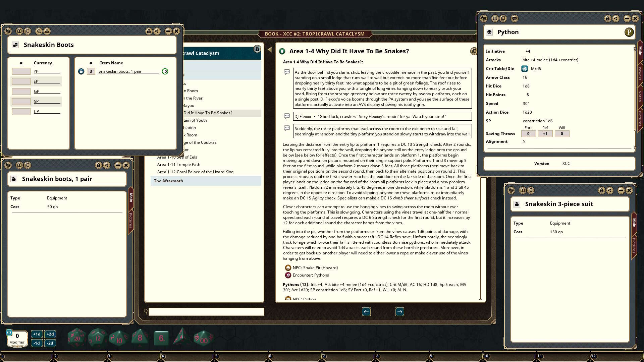
Task: Click the forward page navigation arrow
Action: pos(399,312)
